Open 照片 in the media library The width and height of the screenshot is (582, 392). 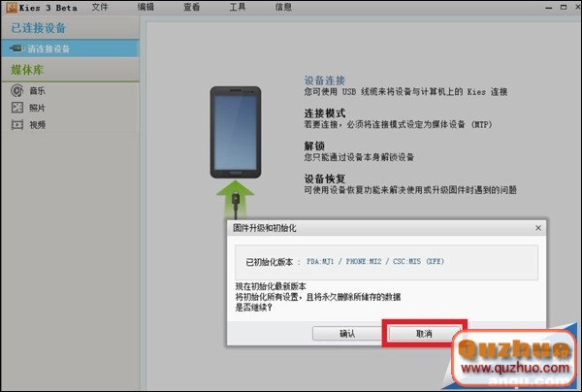tap(37, 108)
